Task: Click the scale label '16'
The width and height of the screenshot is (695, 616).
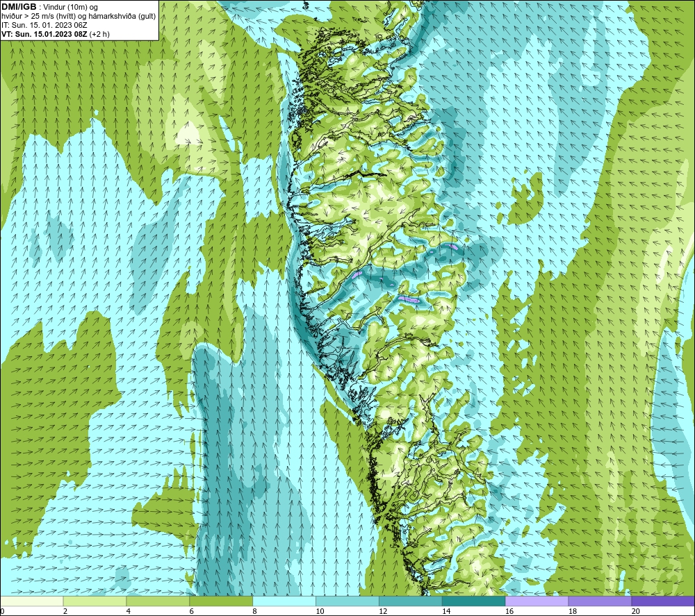Action: coord(509,612)
